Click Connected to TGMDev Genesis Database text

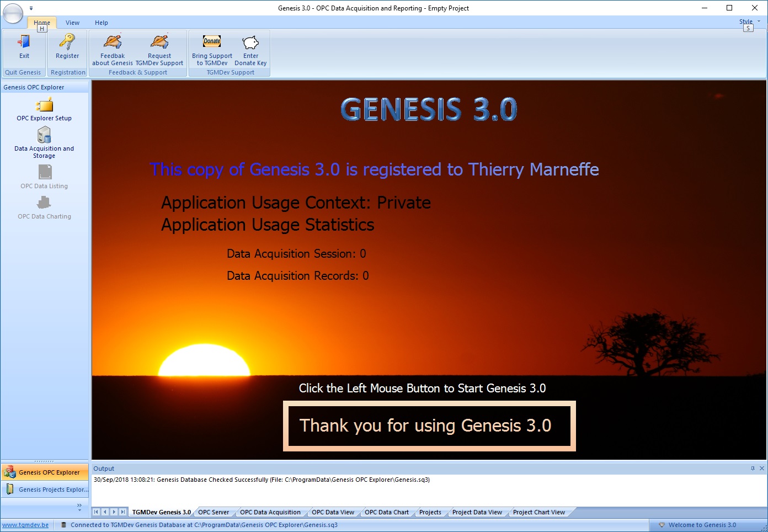click(x=204, y=525)
